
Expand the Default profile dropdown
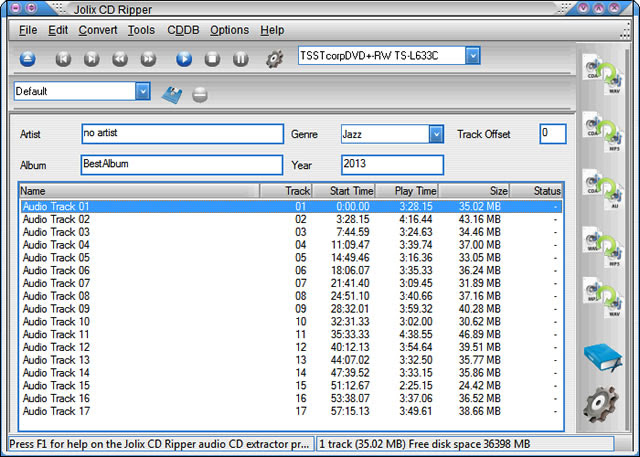tap(143, 91)
